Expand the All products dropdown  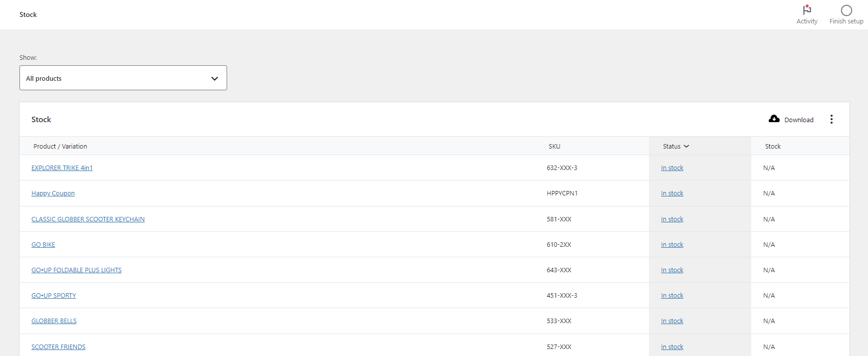[123, 78]
